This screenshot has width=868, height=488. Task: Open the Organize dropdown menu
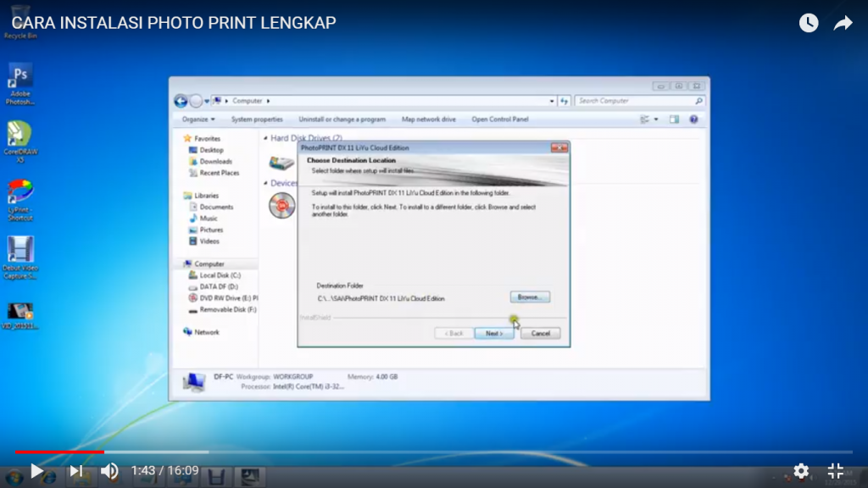click(198, 119)
